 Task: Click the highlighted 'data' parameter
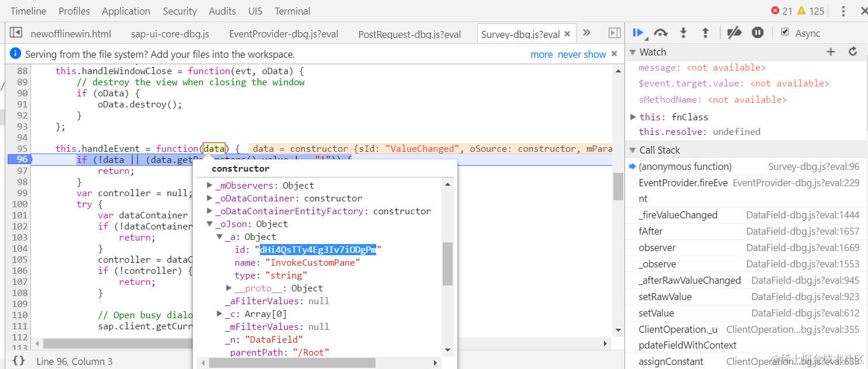[214, 148]
